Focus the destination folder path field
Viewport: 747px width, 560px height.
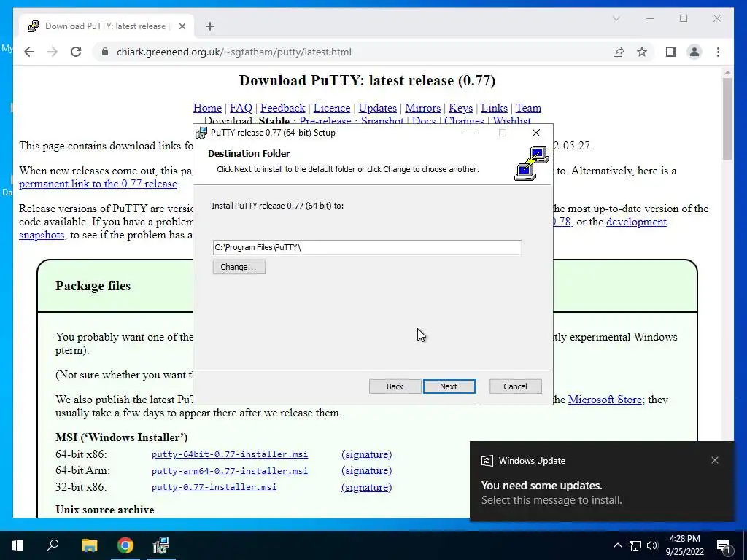point(367,247)
